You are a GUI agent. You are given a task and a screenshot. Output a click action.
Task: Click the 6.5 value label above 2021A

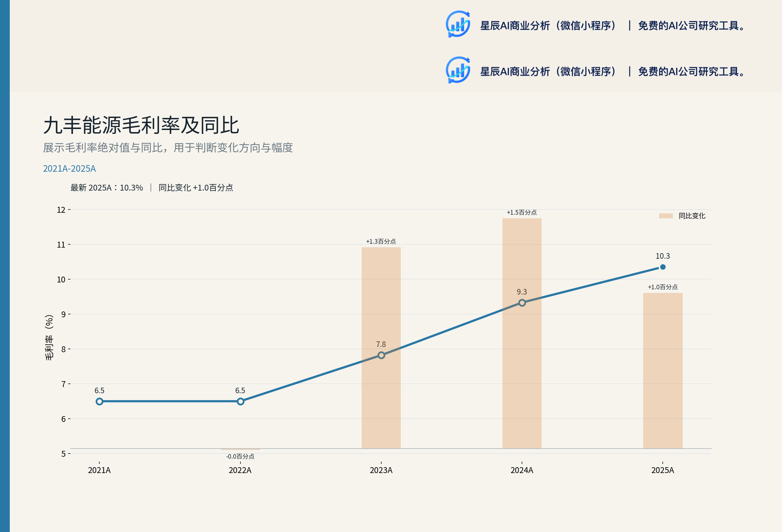99,390
